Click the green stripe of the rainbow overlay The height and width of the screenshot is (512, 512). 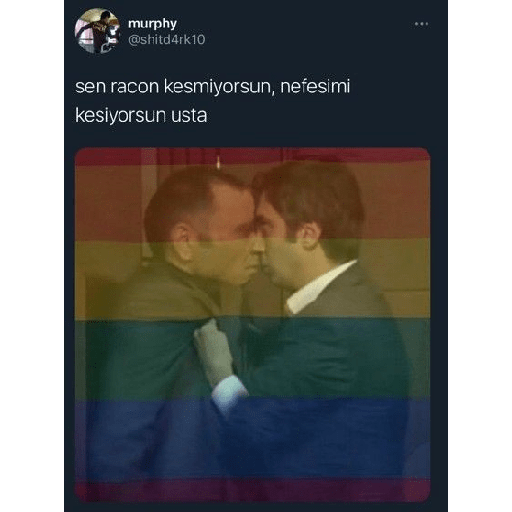click(252, 359)
